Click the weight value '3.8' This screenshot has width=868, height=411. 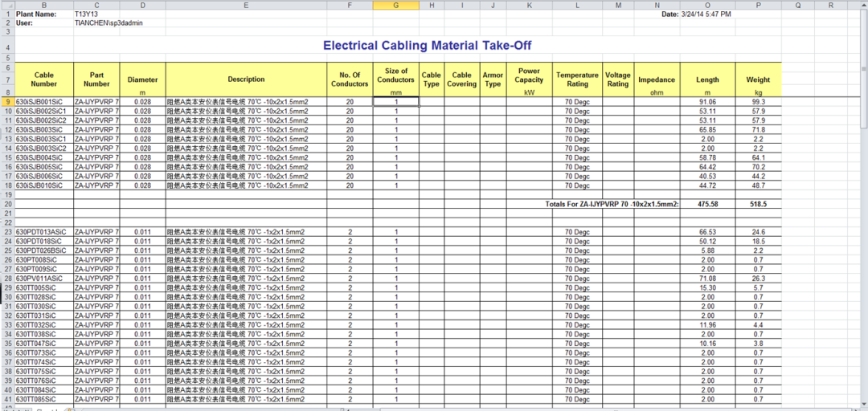coord(758,343)
